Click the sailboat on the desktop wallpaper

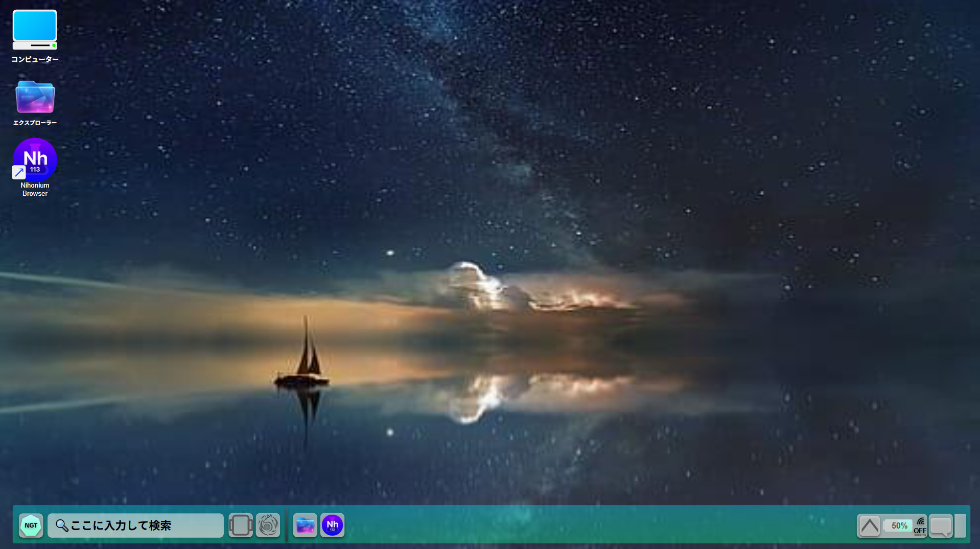coord(306,358)
